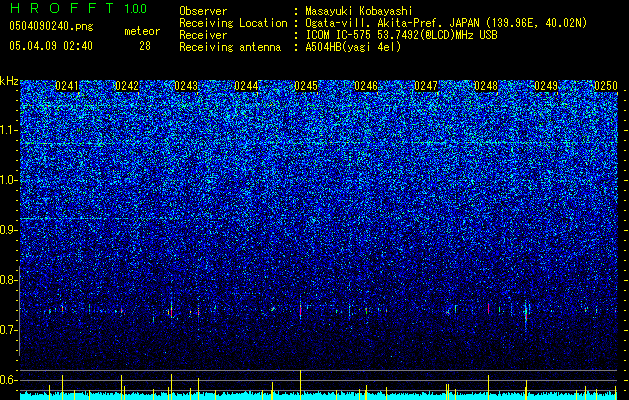Click the date and time 05.04.09 02:40
The image size is (629, 400).
[51, 46]
